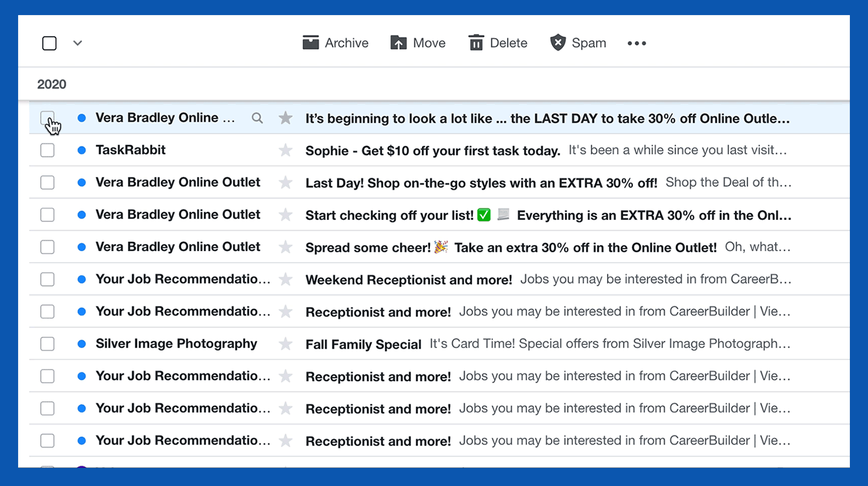
Task: Open the Weekend Receptionist and more email
Action: click(x=409, y=279)
